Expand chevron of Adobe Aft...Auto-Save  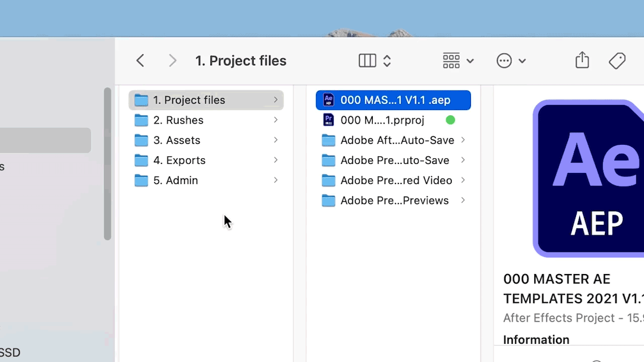coord(463,140)
